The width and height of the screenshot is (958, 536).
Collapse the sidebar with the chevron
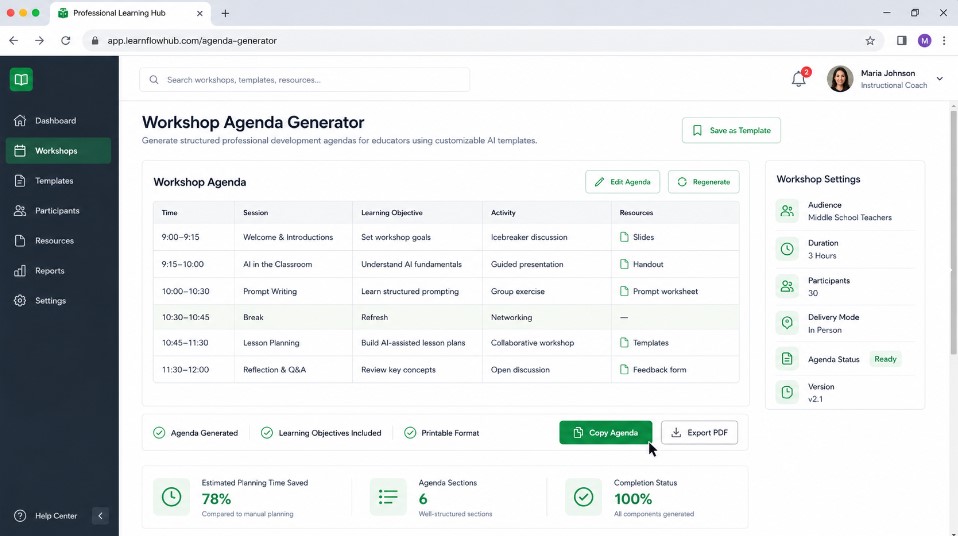100,516
